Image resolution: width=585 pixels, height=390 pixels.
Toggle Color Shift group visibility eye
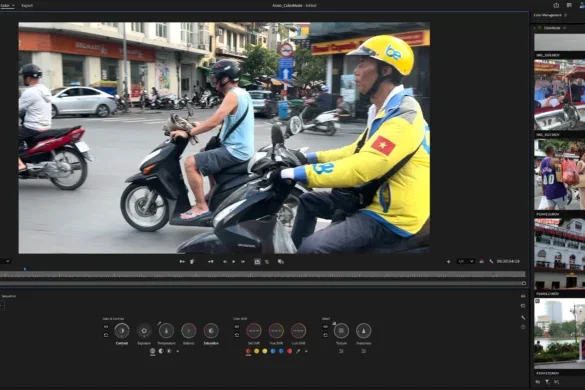[x=237, y=327]
